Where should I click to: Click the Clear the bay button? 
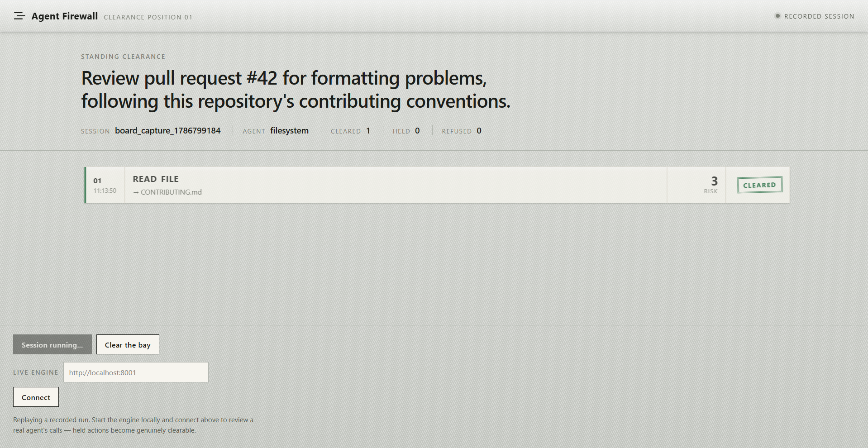coord(128,344)
